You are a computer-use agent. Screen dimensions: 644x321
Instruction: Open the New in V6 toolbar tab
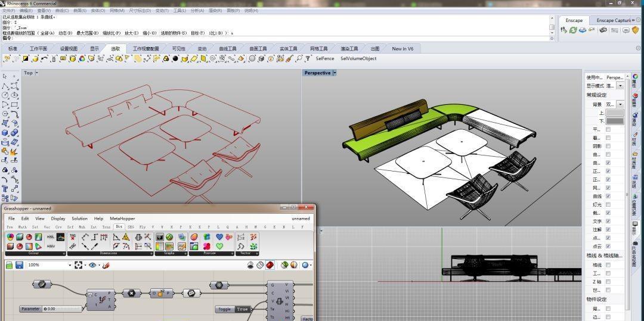(x=402, y=49)
